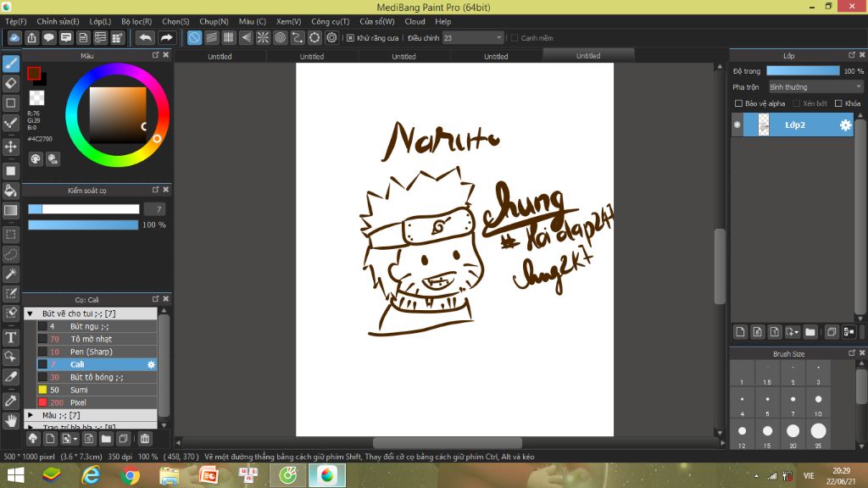This screenshot has height=488, width=868.
Task: Open Internet Explorer from the taskbar
Action: pos(91,475)
